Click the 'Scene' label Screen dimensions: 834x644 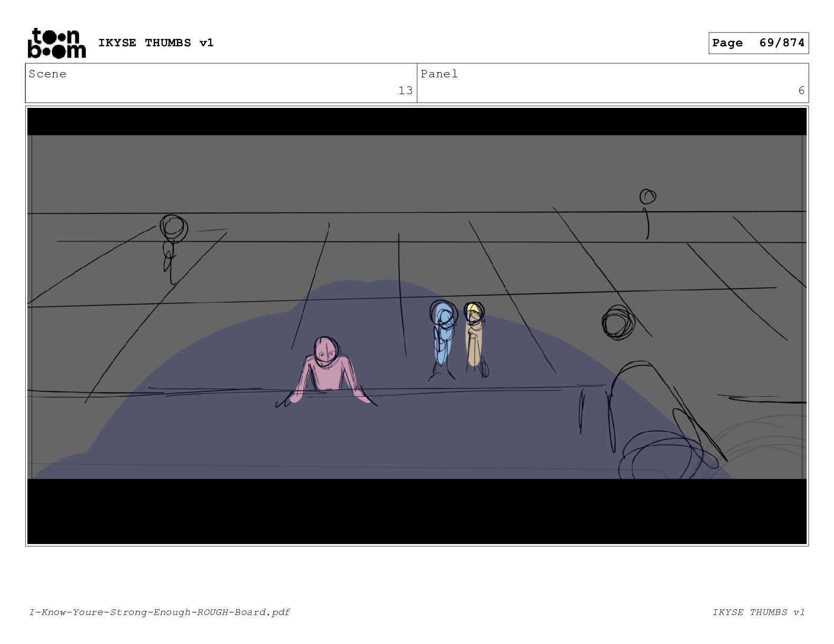pos(48,74)
